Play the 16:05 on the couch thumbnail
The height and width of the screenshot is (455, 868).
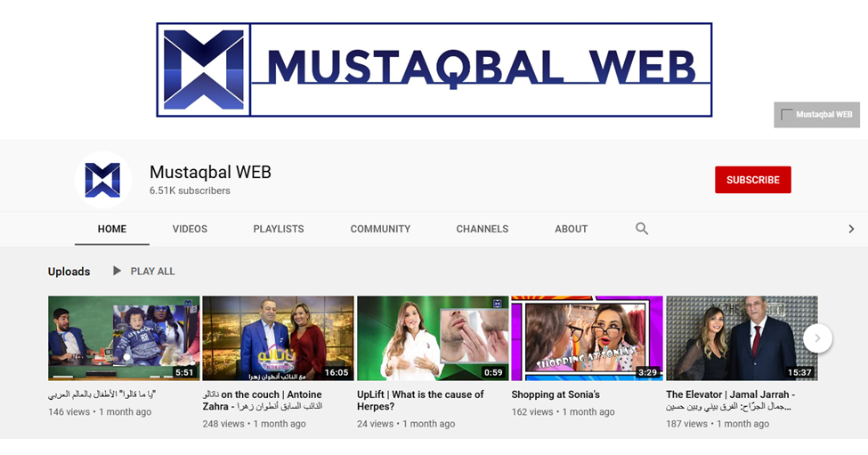click(x=278, y=338)
